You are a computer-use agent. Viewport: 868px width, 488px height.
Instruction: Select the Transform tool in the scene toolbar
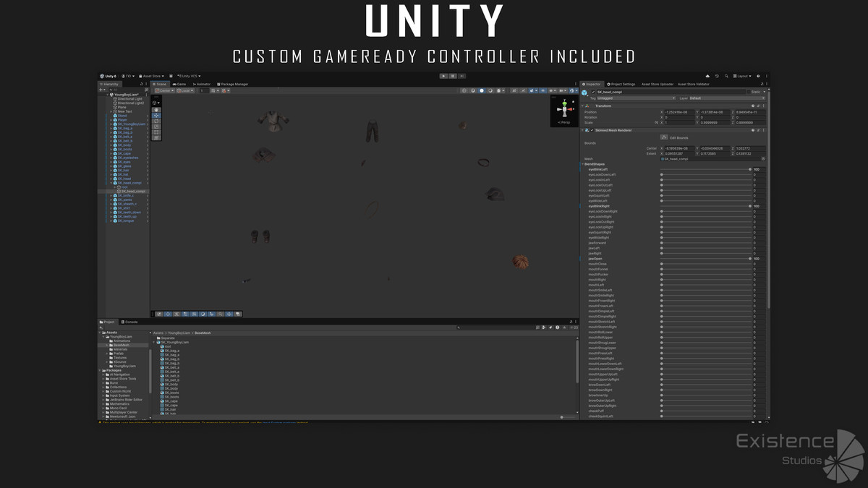coord(156,137)
